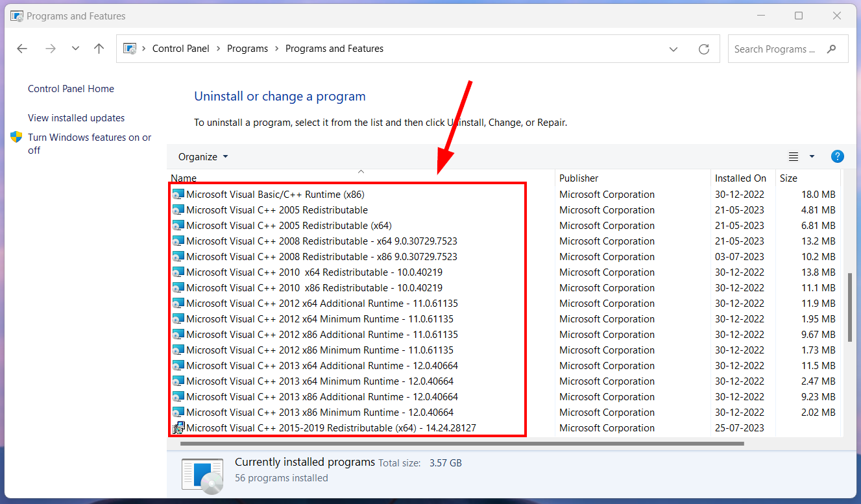Sort by the Publisher column header
Screen dimensions: 861x504
633,178
